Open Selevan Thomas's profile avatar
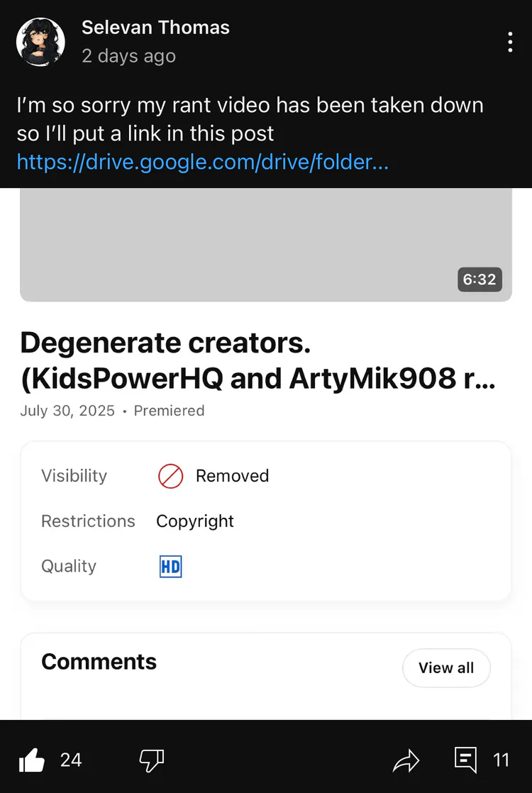This screenshot has height=793, width=532. click(x=40, y=42)
